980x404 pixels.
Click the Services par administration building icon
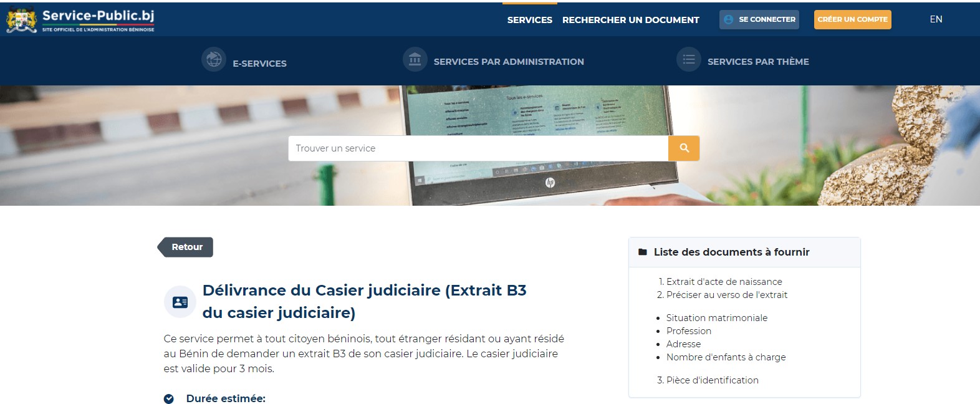(x=415, y=60)
